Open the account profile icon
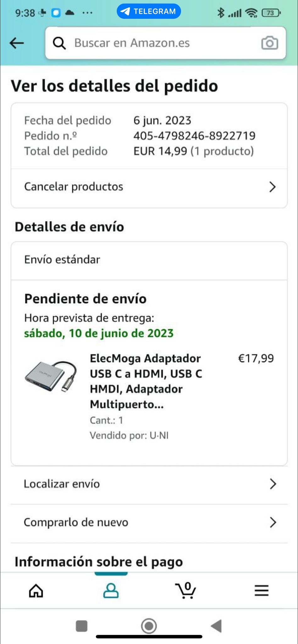 [x=111, y=591]
